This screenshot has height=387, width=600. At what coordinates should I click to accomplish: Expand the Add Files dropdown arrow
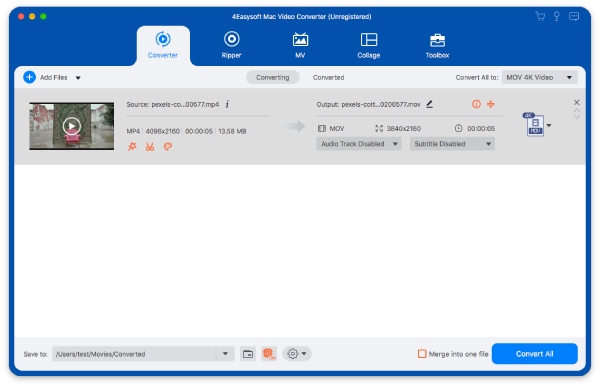78,78
